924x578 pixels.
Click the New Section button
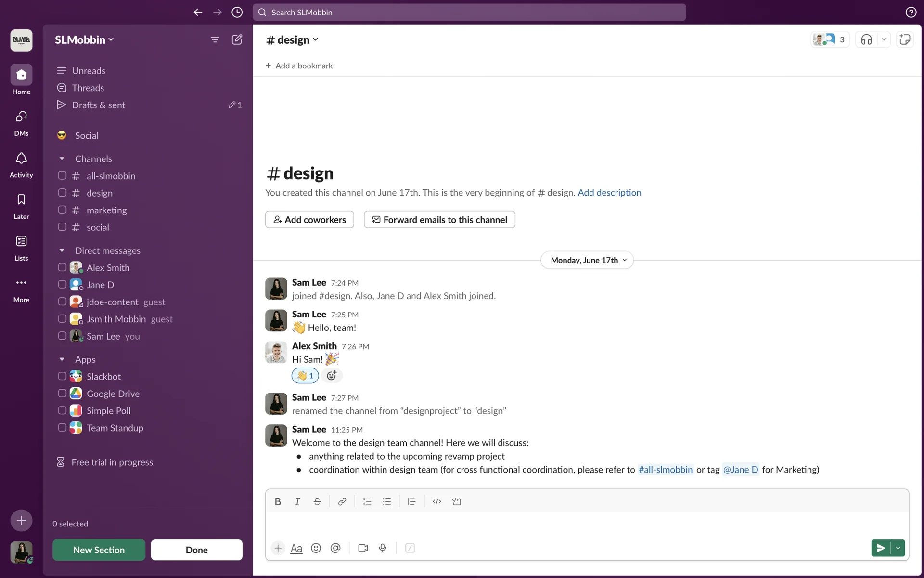[x=99, y=550]
